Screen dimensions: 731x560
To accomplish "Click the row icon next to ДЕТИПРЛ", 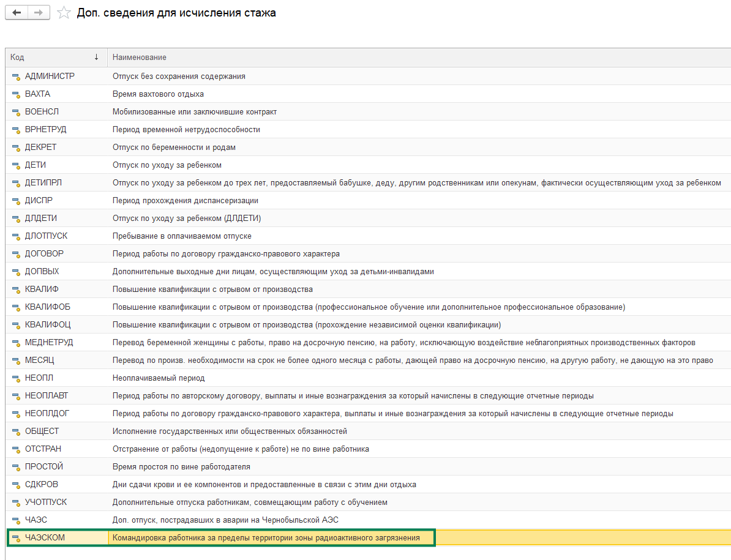I will tap(16, 183).
